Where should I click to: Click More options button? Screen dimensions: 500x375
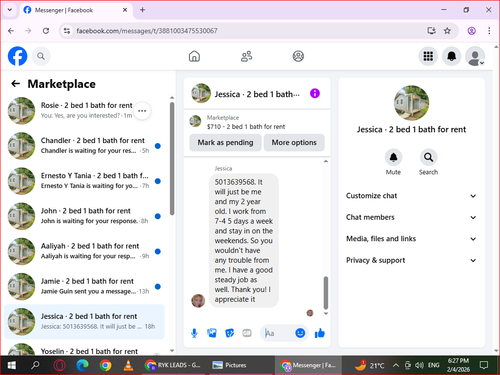(294, 142)
